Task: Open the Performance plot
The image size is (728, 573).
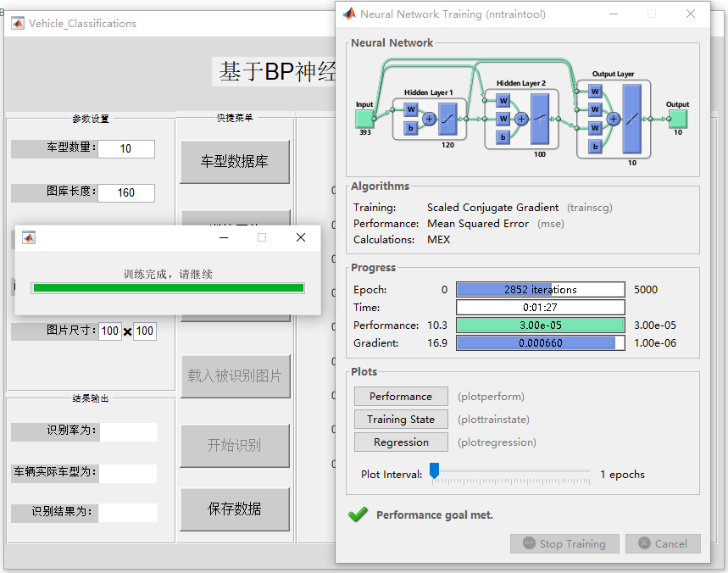Action: (x=401, y=397)
